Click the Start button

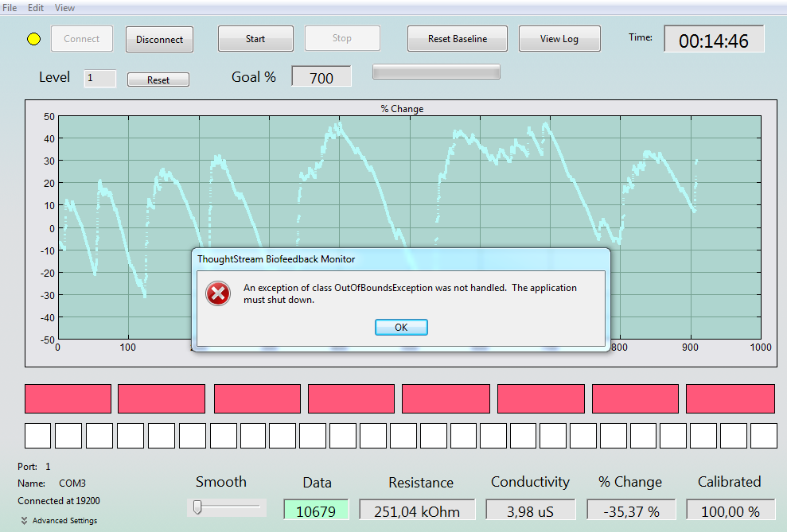255,39
